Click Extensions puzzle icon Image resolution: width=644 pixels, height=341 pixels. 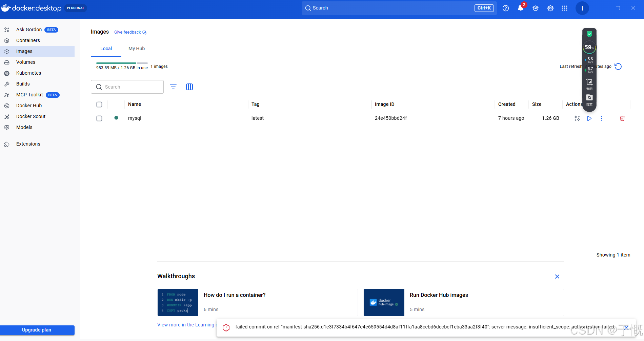pyautogui.click(x=7, y=144)
